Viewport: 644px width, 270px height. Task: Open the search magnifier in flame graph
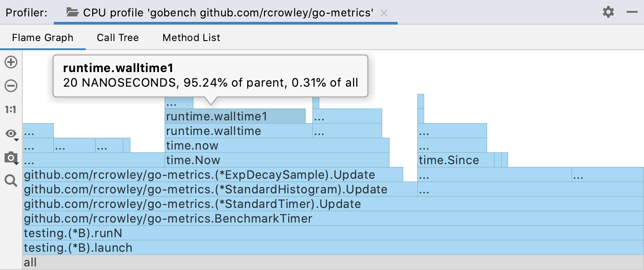11,182
